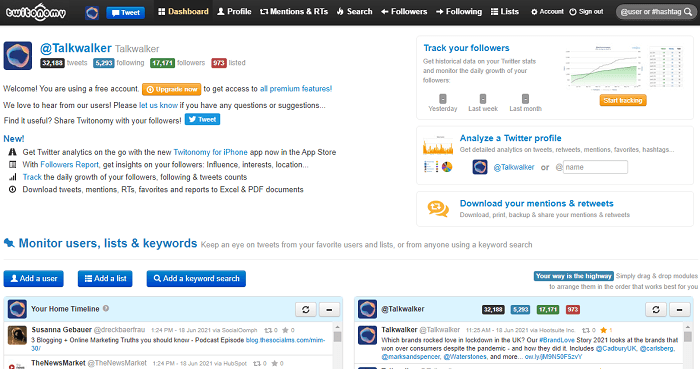Viewport: 700px width, 369px height.
Task: Open the Search menu item
Action: 354,12
